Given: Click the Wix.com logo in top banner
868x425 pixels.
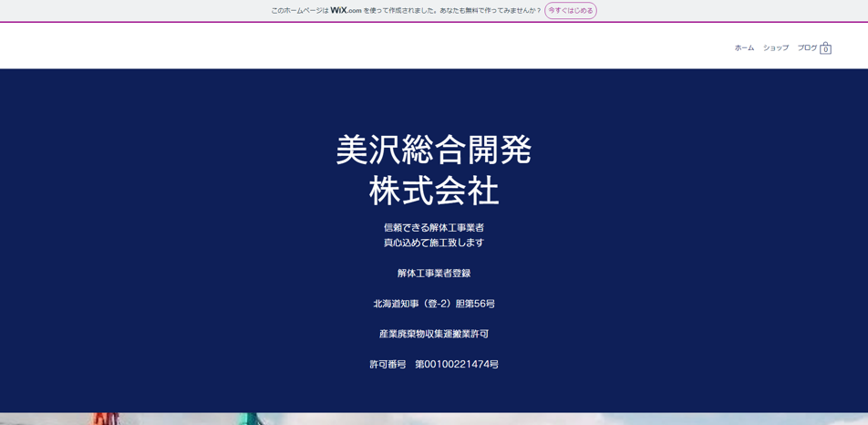Looking at the screenshot, I should [346, 11].
